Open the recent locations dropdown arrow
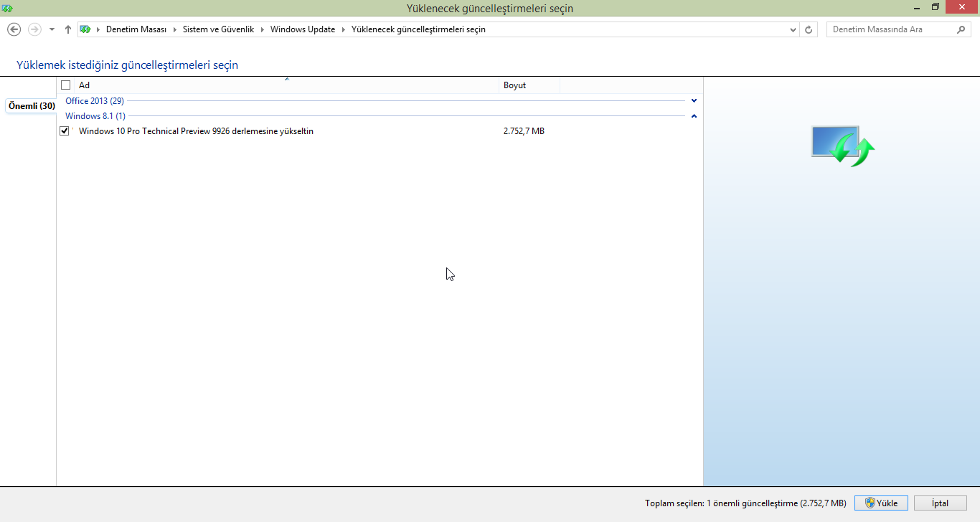The height and width of the screenshot is (522, 980). click(52, 29)
